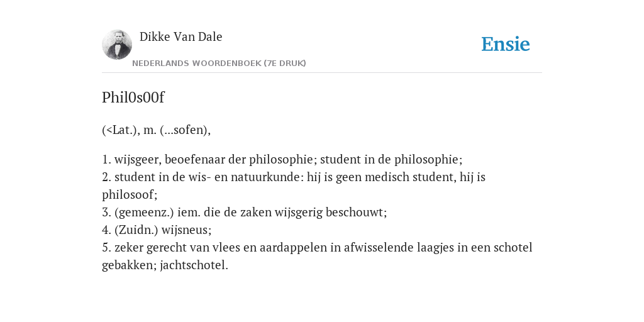
Task: Click the Dikke Van Dale author name
Action: tap(180, 36)
